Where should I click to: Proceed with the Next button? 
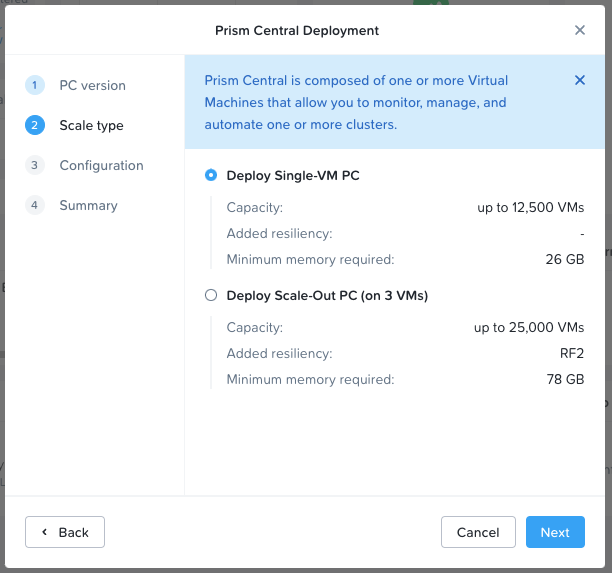pos(555,532)
